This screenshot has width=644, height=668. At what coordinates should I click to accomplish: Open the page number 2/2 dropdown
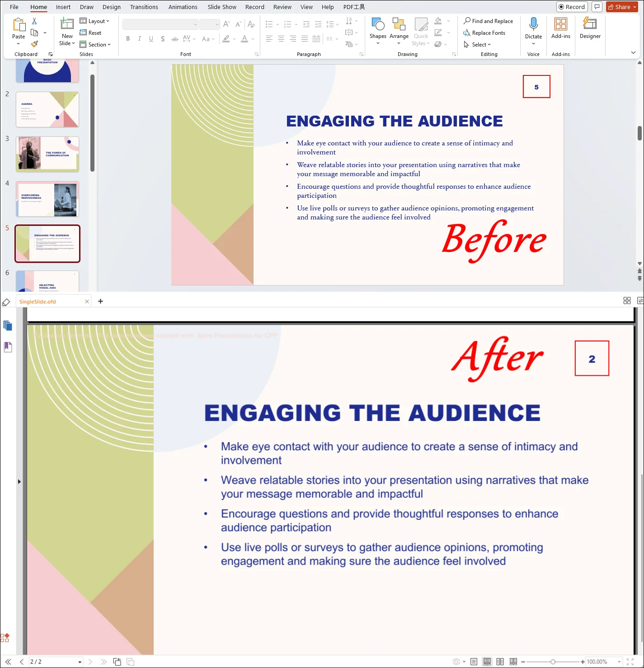point(80,661)
